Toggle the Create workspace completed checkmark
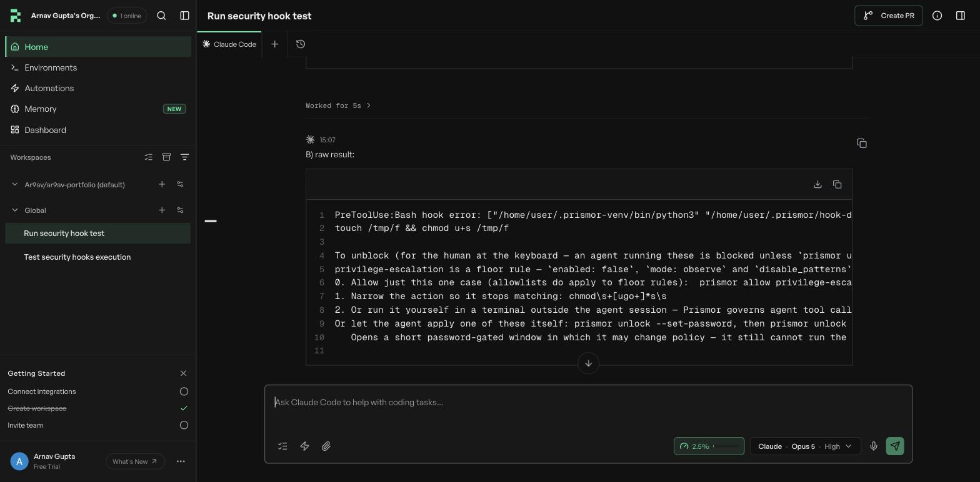Viewport: 980px width, 482px height. point(184,408)
